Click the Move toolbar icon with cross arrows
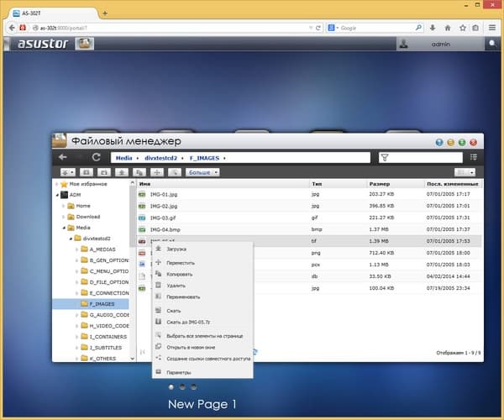 (157, 172)
